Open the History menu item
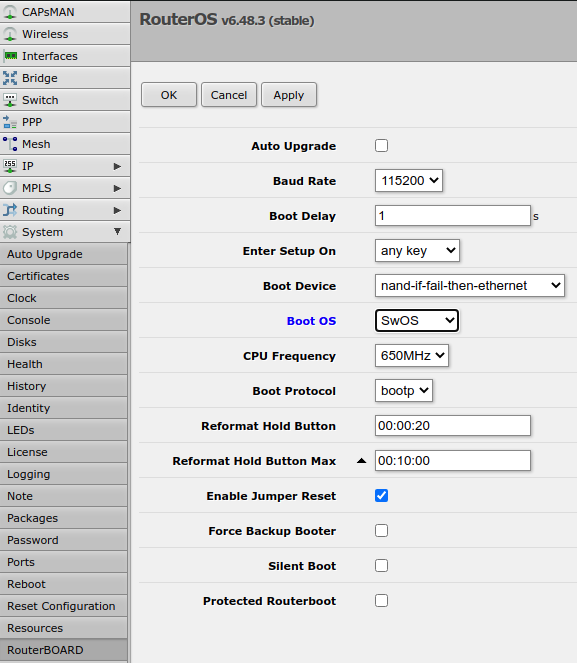 (63, 386)
